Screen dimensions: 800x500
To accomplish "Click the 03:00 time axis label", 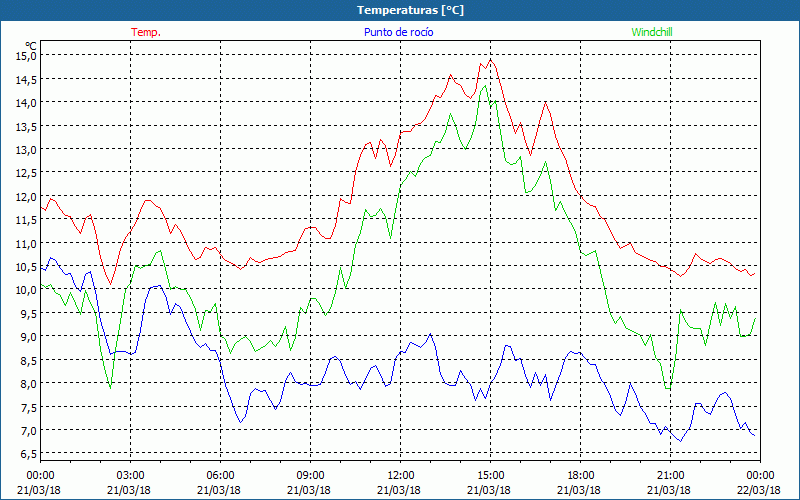I will [129, 476].
